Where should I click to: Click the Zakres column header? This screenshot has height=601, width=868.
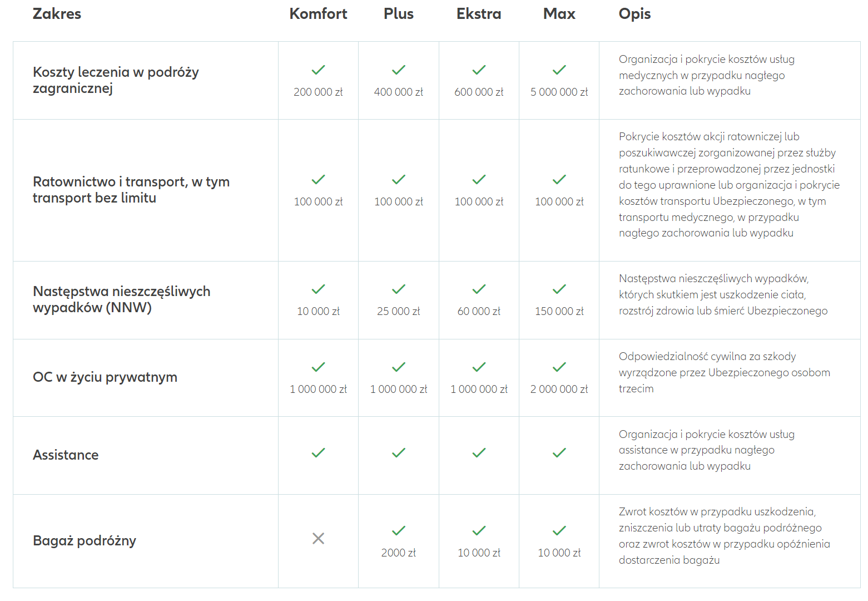[x=57, y=14]
